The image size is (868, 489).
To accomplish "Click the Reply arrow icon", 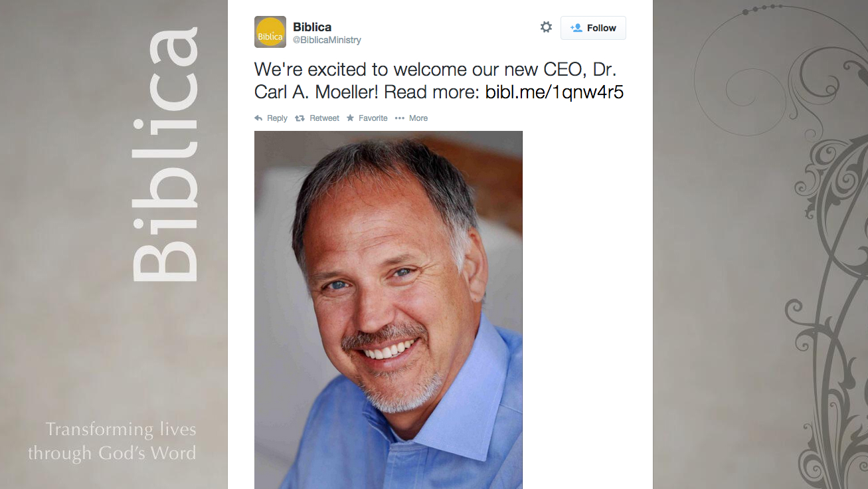I will (258, 118).
